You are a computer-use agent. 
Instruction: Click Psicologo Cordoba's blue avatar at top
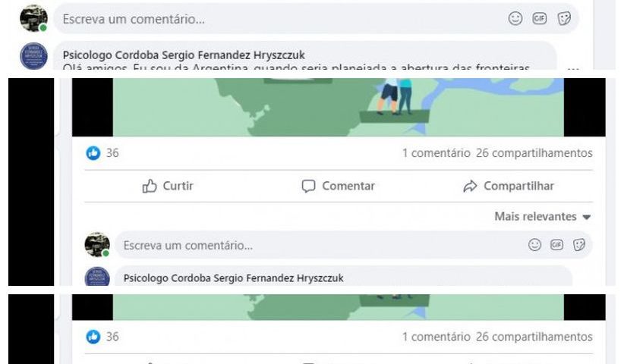(34, 55)
